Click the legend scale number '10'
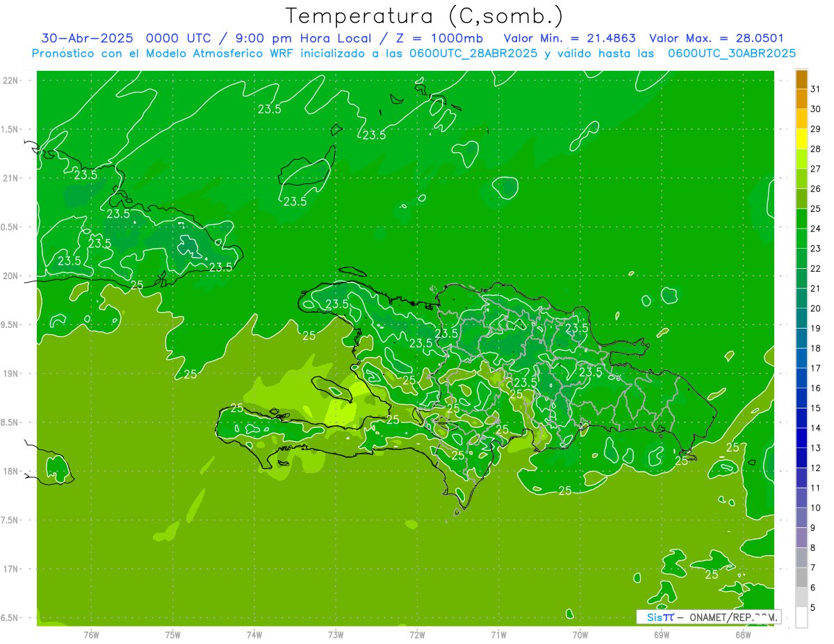The height and width of the screenshot is (644, 834). [816, 508]
